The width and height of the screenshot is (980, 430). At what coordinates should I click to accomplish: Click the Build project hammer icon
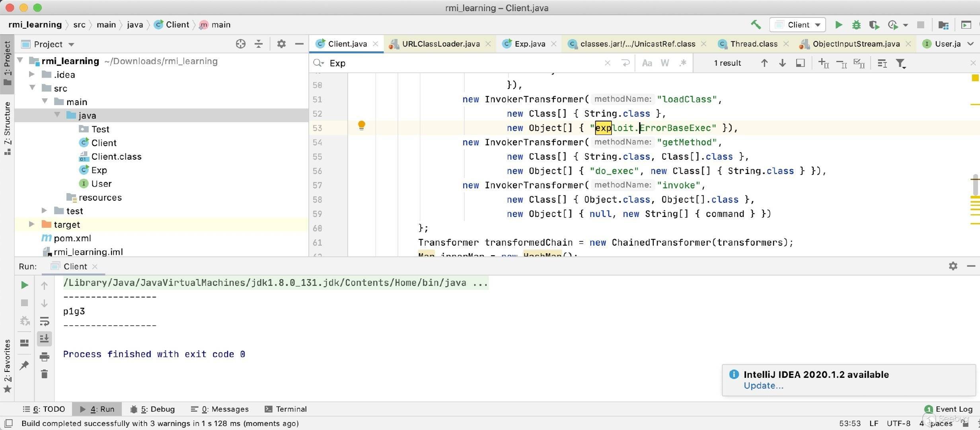click(x=756, y=25)
